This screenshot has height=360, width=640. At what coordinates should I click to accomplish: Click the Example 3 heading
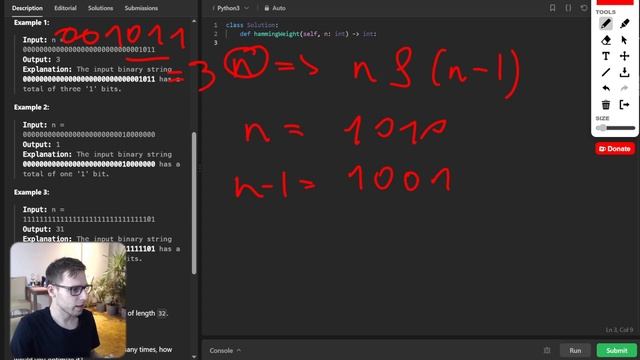(31, 192)
